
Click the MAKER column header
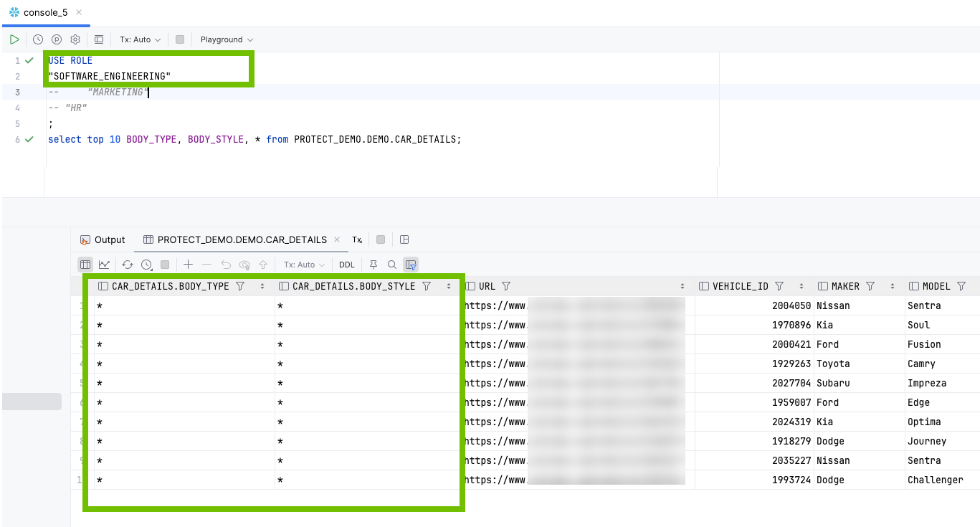(845, 286)
